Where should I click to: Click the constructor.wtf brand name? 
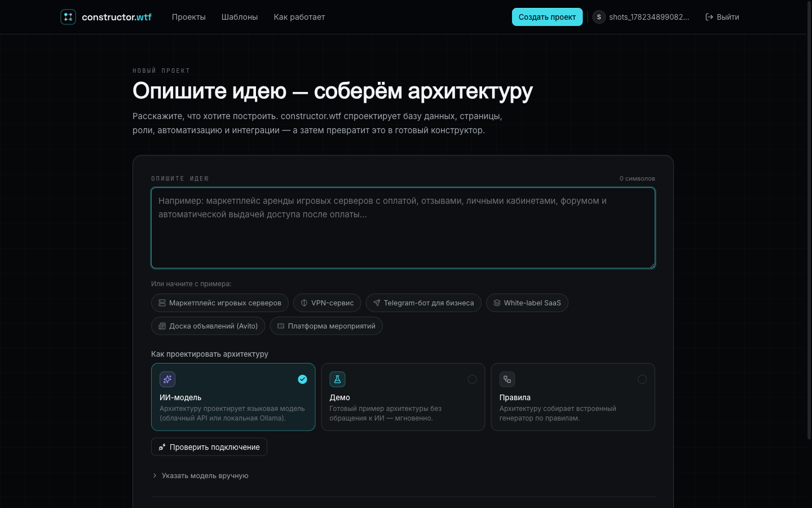(x=117, y=17)
